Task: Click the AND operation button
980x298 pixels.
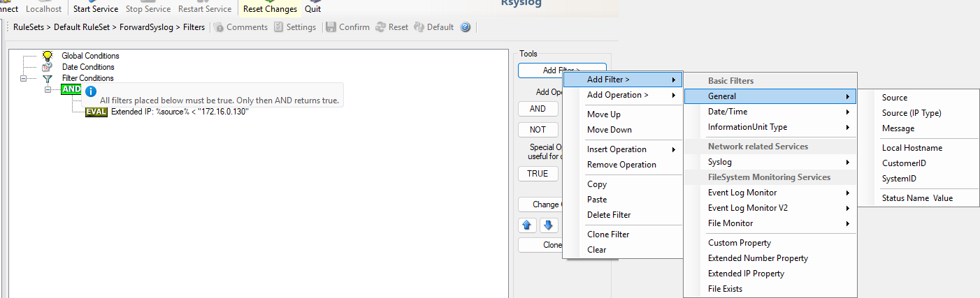Action: (538, 109)
